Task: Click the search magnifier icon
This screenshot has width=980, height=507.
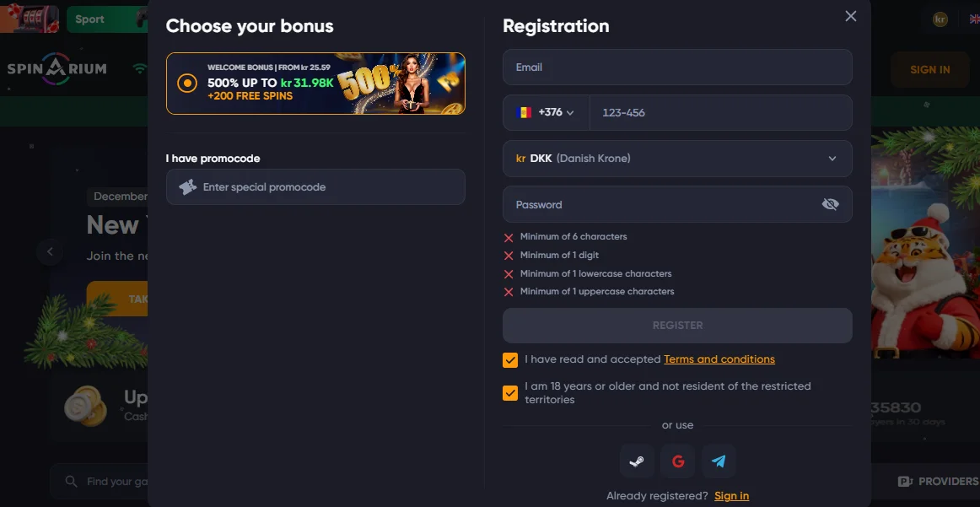Action: tap(71, 481)
